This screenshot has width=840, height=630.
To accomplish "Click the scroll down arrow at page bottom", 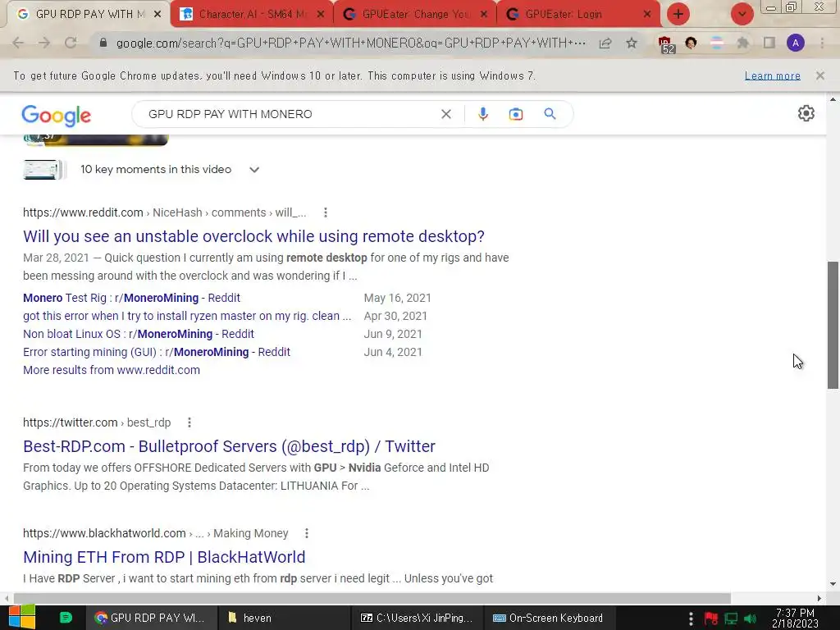I will pyautogui.click(x=833, y=584).
